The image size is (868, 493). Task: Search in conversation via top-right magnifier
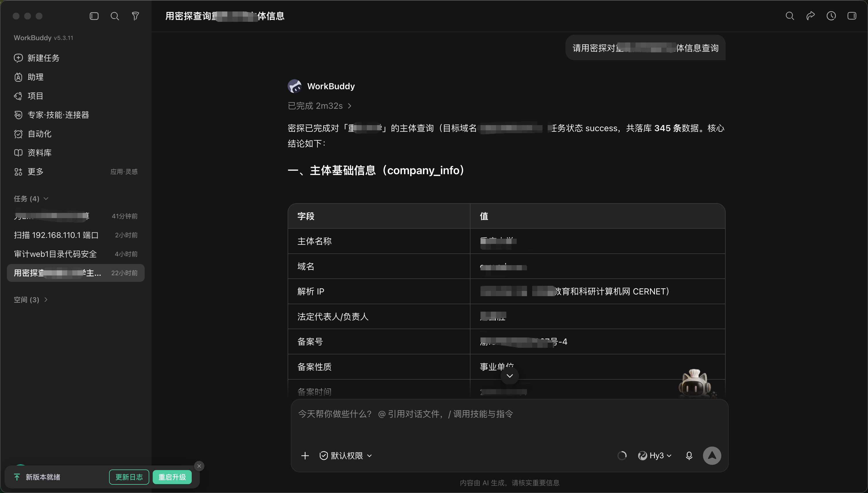790,16
